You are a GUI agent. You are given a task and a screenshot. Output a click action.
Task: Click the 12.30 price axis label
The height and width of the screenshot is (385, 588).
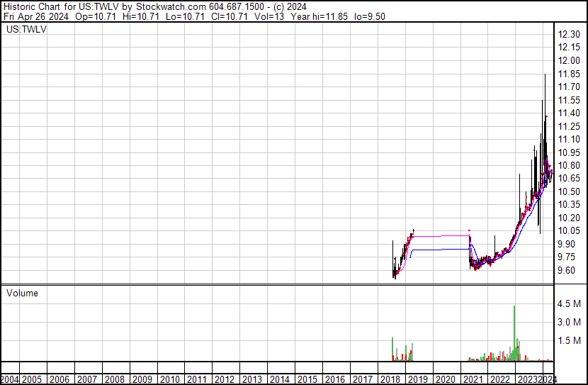(x=569, y=35)
